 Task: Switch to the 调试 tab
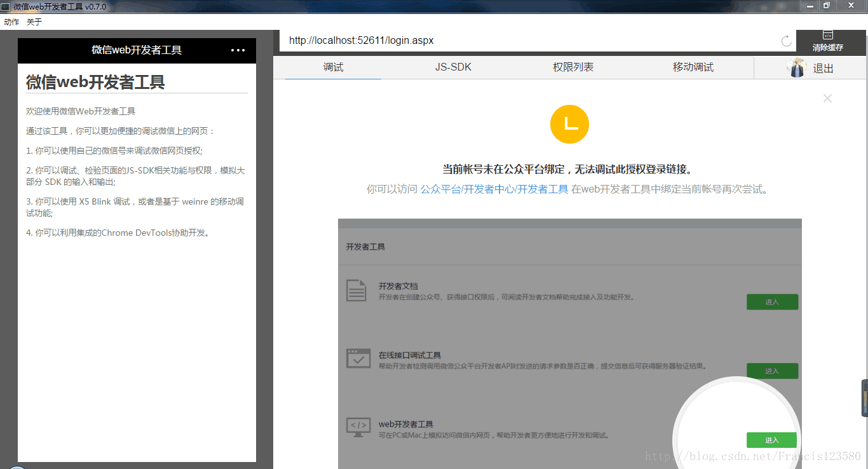point(333,67)
